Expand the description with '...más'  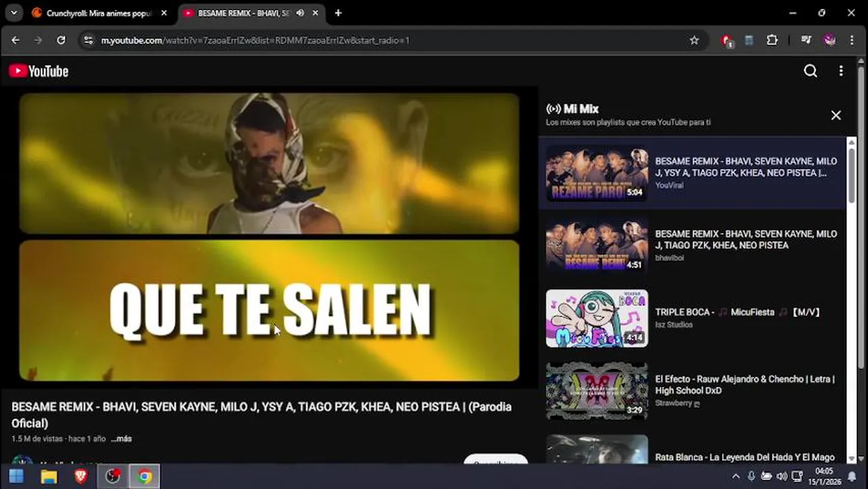122,439
